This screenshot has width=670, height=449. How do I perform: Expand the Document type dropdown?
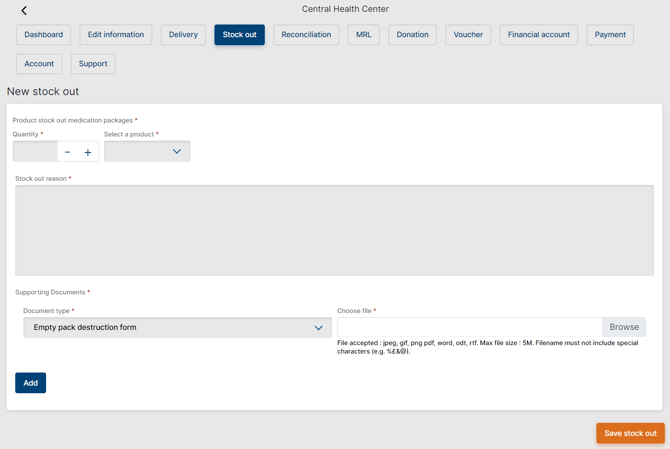click(x=177, y=328)
